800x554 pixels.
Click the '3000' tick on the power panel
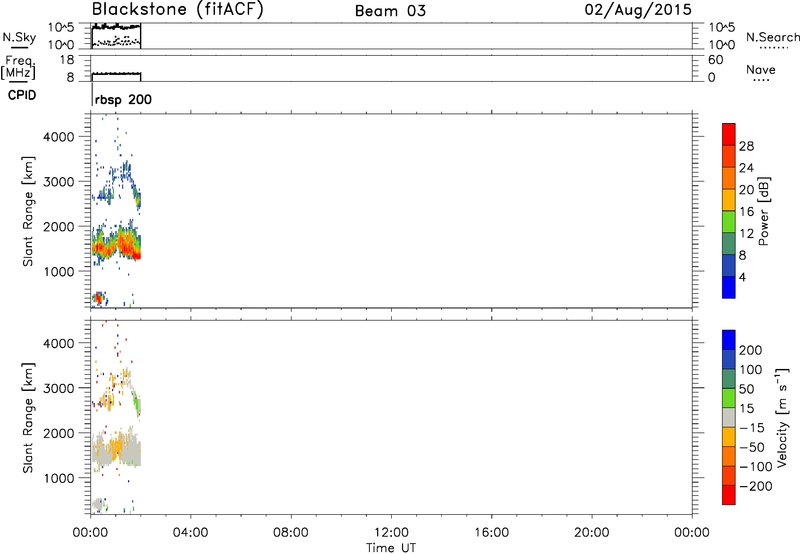pos(59,182)
